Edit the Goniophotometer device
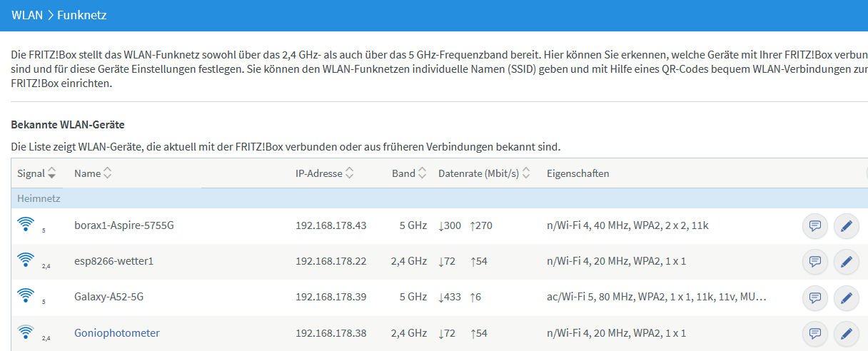 [847, 333]
